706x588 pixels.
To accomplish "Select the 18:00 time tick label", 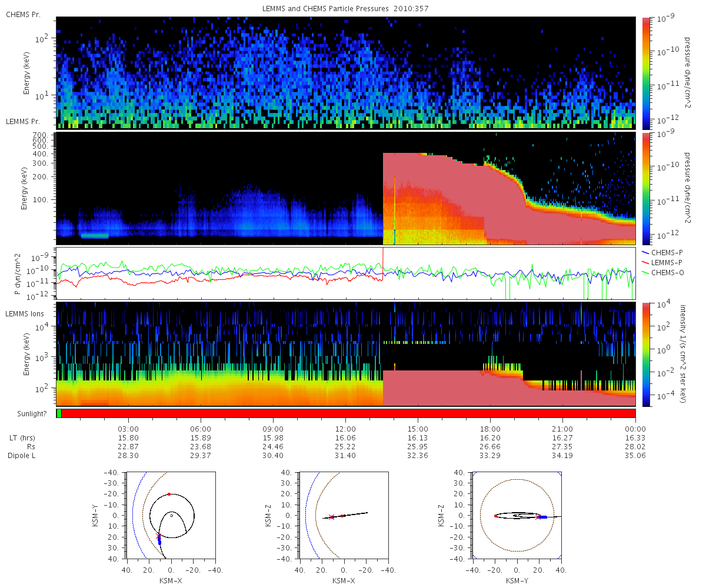I will tap(490, 429).
